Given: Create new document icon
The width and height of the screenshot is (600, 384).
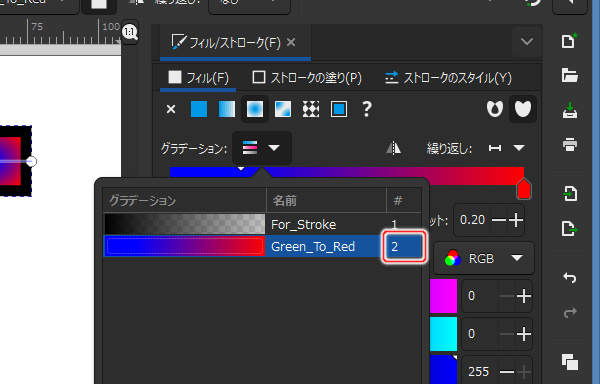Looking at the screenshot, I should click(x=569, y=41).
